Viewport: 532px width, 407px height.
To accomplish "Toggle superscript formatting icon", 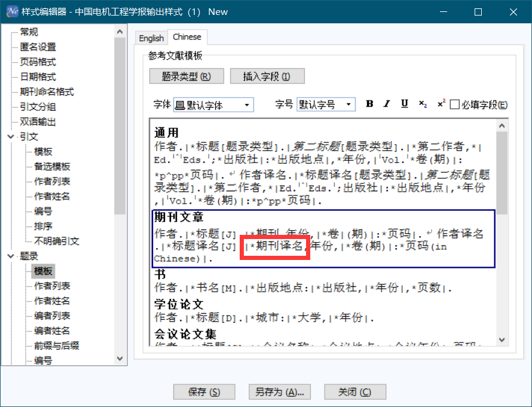I will [441, 104].
